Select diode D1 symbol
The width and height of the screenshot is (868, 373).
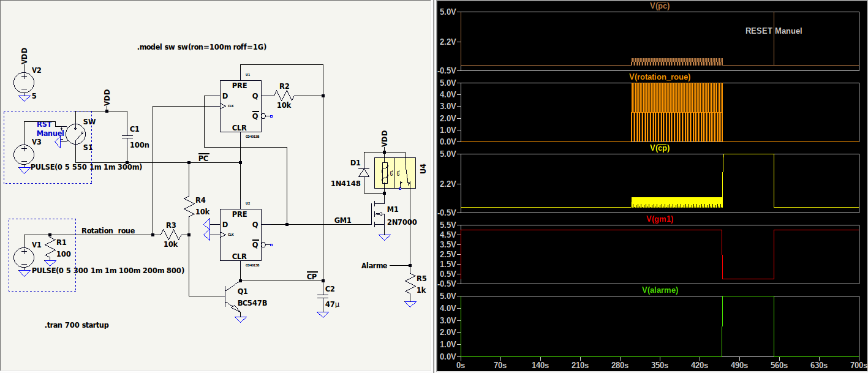[364, 173]
